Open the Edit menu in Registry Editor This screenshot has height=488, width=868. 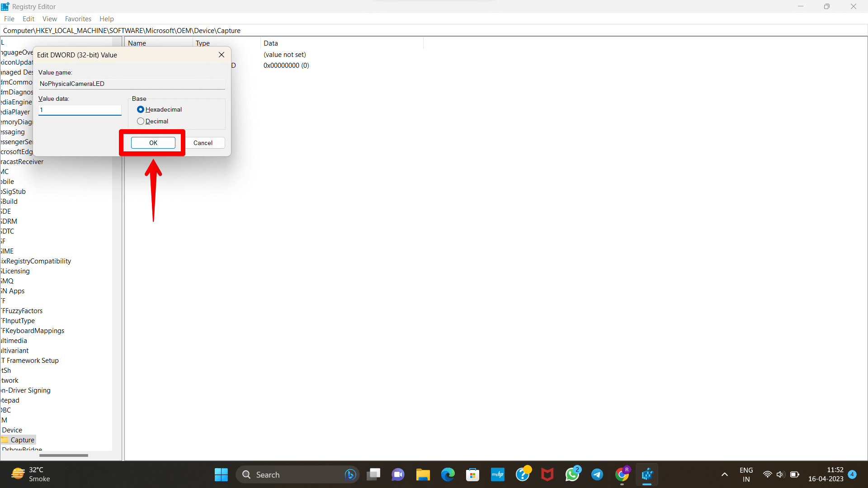click(x=28, y=19)
